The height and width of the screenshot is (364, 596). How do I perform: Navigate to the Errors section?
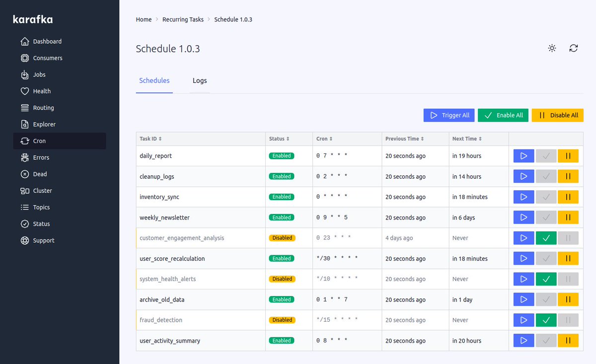click(x=40, y=157)
